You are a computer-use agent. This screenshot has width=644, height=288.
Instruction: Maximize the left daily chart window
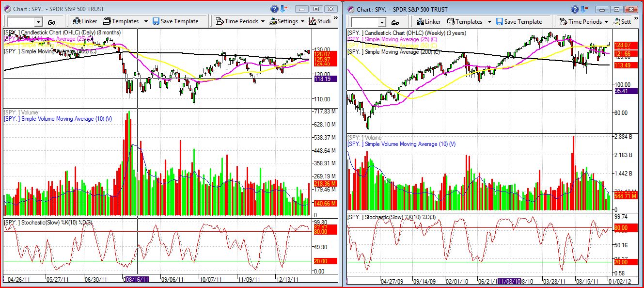(x=316, y=9)
